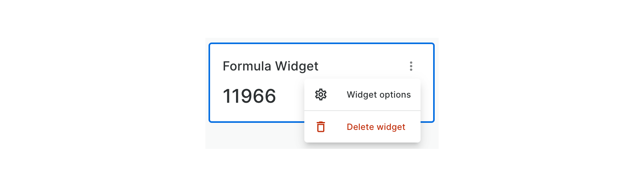Select the Formula Widget card's blue border
The height and width of the screenshot is (187, 644).
210,83
